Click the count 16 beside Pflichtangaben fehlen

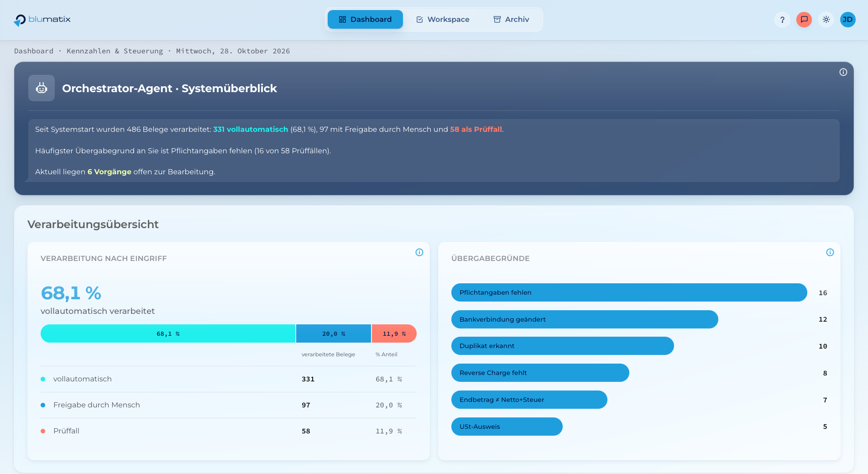pos(823,293)
